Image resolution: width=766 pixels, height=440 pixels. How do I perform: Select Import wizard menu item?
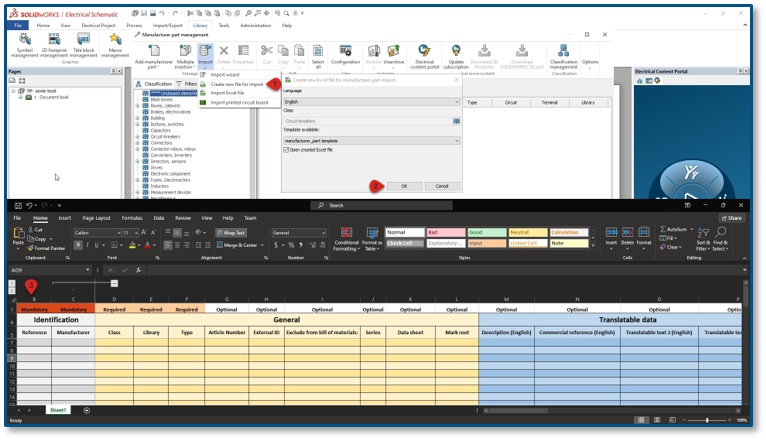(x=225, y=75)
